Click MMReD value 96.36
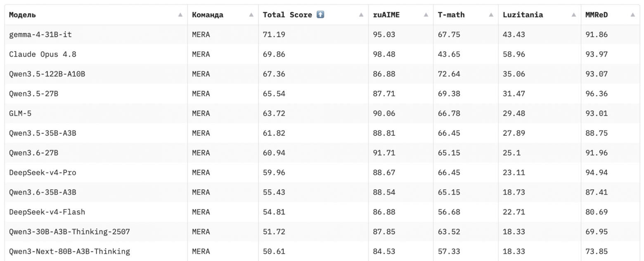Viewport: 644px width, 261px height. 597,94
